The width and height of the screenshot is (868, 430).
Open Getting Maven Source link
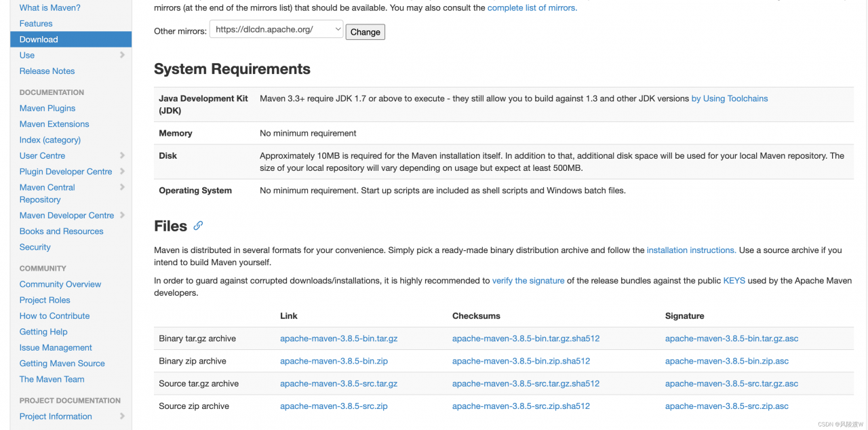(x=62, y=364)
